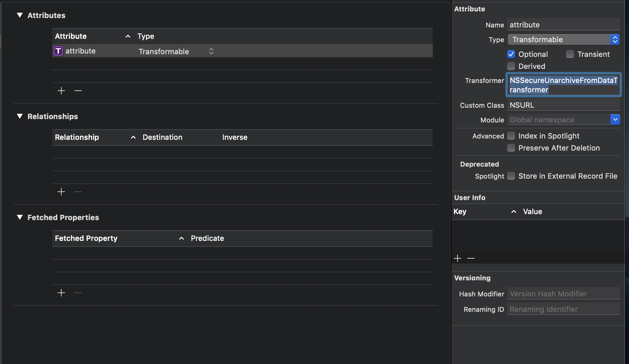Screen dimensions: 629x364
Task: Click the minus icon under Relationships
Action: (x=78, y=192)
